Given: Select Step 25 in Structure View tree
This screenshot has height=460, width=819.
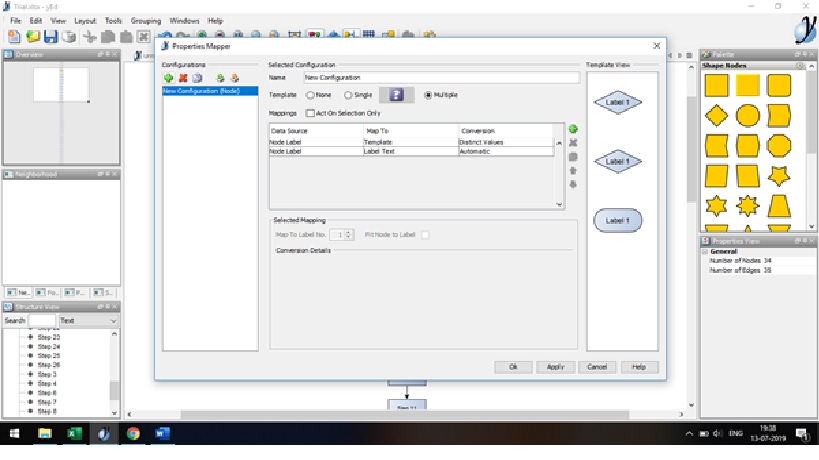Looking at the screenshot, I should click(48, 356).
